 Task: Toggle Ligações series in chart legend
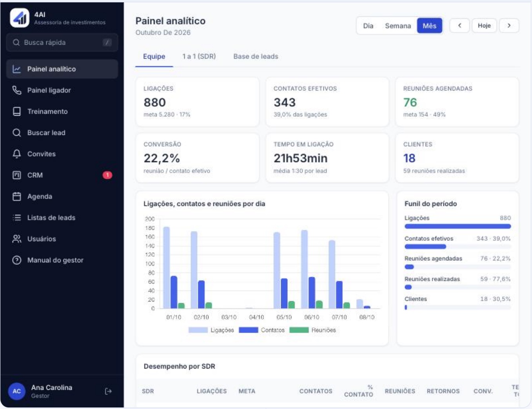click(211, 330)
